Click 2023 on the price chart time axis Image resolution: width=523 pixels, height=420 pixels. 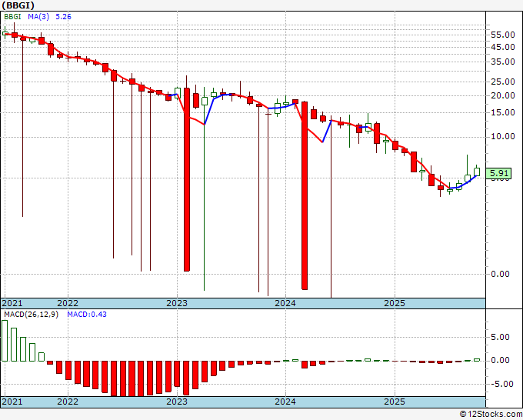177,303
